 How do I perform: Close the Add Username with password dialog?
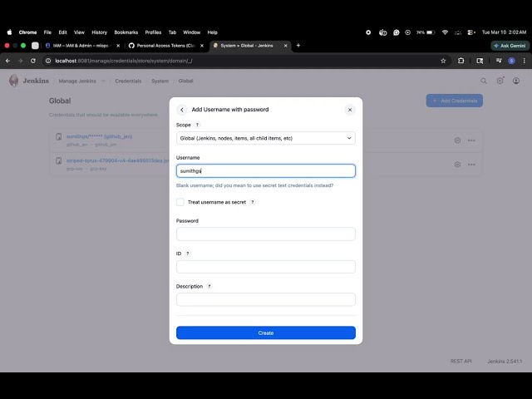(350, 110)
